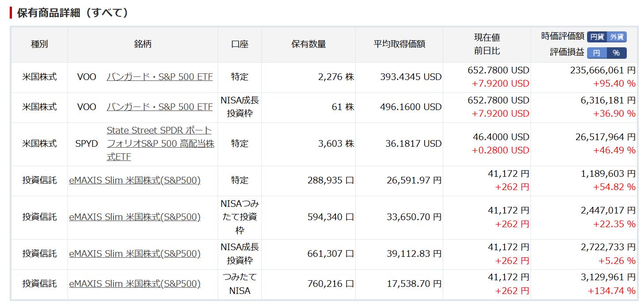Image resolution: width=644 pixels, height=305 pixels.
Task: Open eMAXIS Slim link in つみたてNISA row
Action: click(x=135, y=284)
